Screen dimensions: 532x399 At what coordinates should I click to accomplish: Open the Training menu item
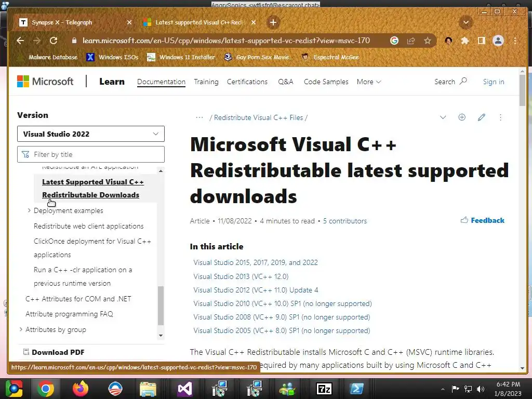click(x=206, y=82)
